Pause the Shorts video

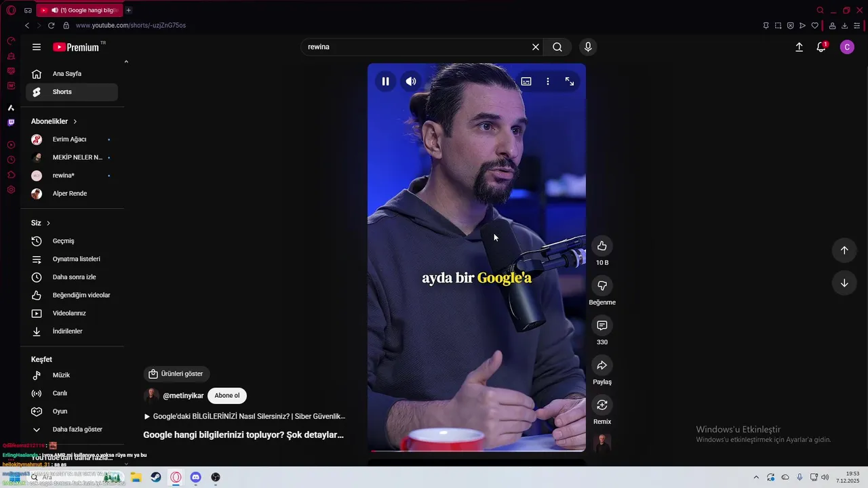(385, 81)
